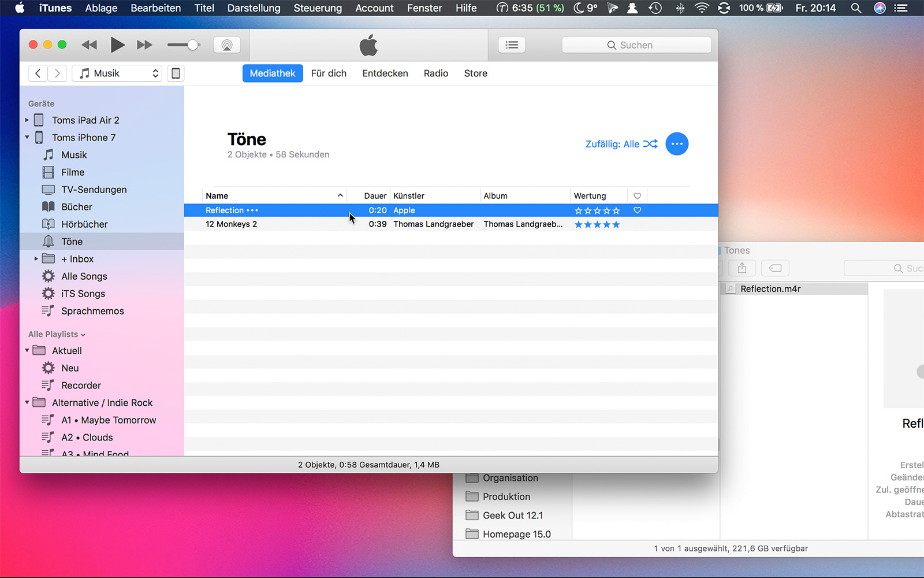Open the Entdecken tab
Image resolution: width=924 pixels, height=578 pixels.
coord(385,73)
